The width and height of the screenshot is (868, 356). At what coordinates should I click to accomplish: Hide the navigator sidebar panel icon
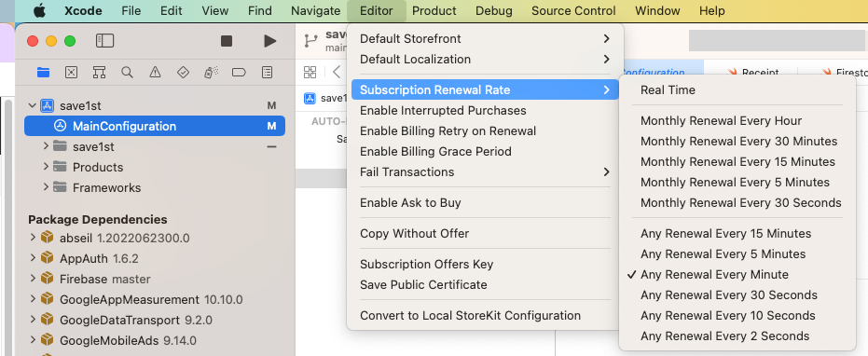click(104, 41)
